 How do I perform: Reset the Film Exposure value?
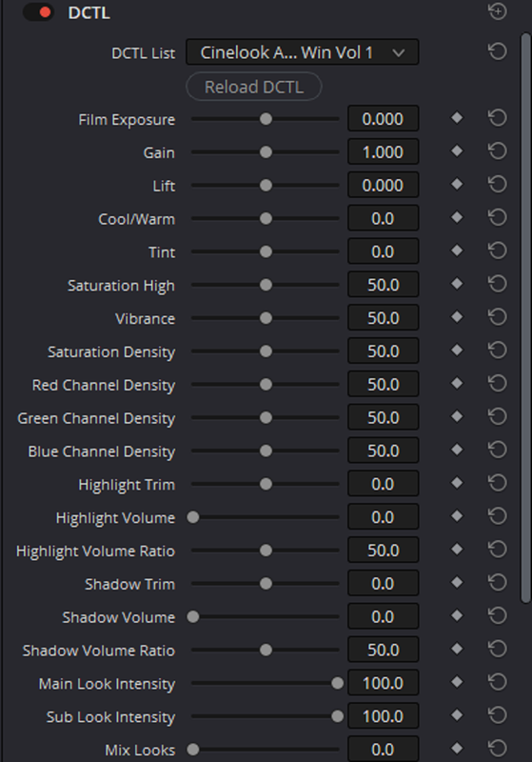point(498,118)
